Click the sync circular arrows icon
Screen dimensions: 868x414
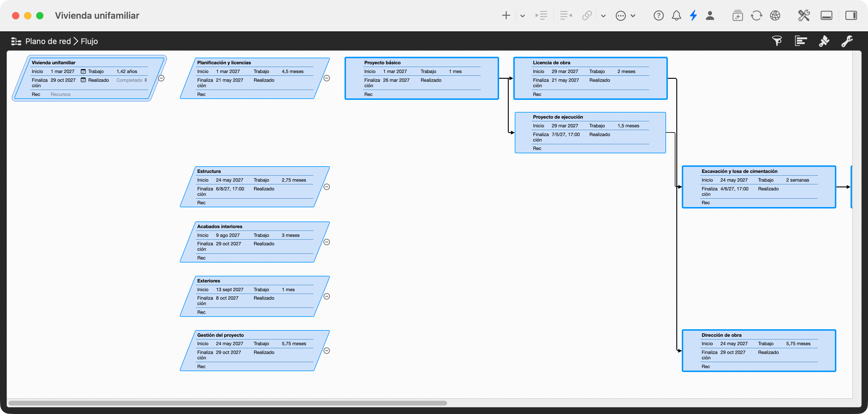coord(756,15)
